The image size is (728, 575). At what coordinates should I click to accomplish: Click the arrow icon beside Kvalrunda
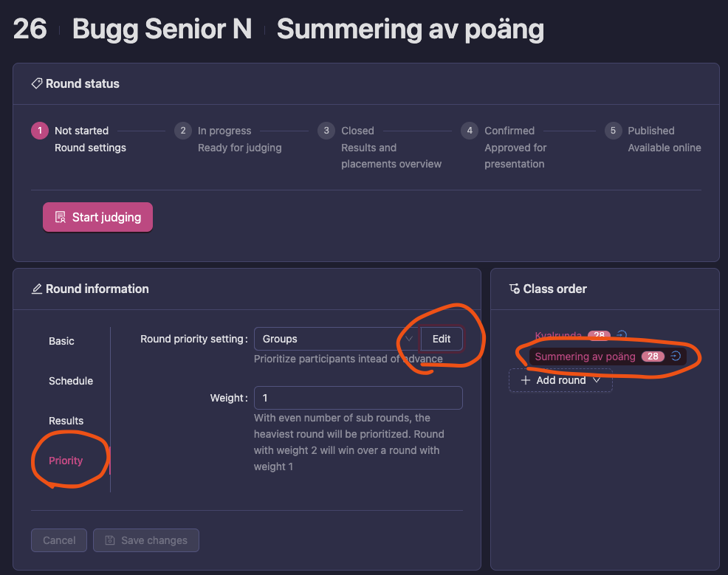(x=622, y=336)
